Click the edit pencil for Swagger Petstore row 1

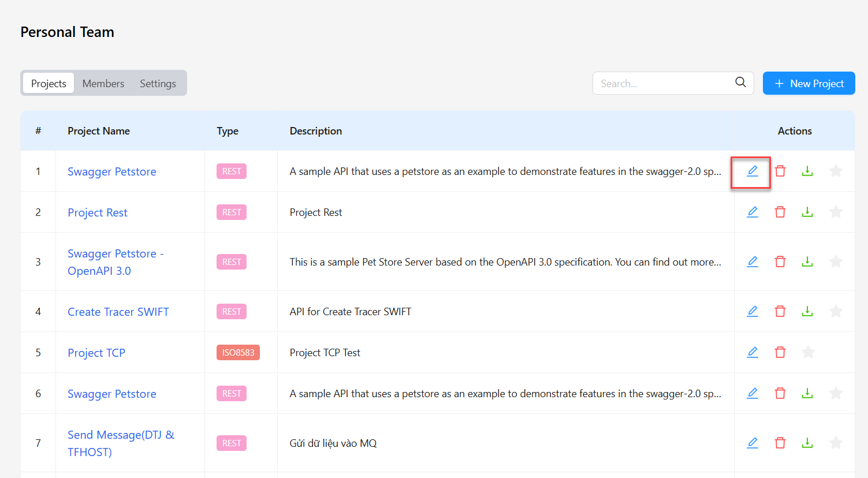(x=752, y=171)
